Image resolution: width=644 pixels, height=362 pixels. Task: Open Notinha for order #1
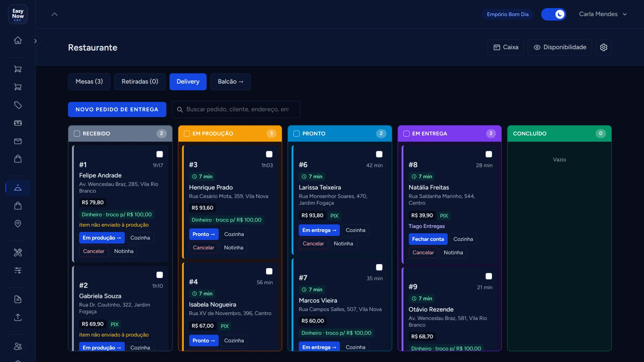pyautogui.click(x=124, y=251)
